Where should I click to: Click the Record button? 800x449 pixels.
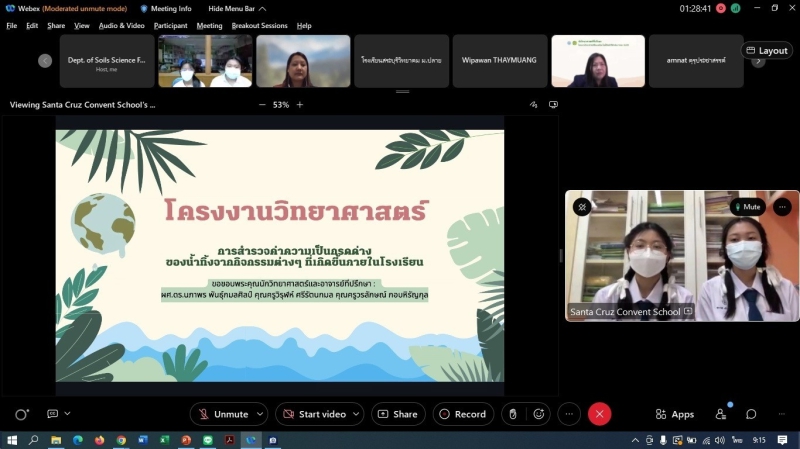pos(461,414)
